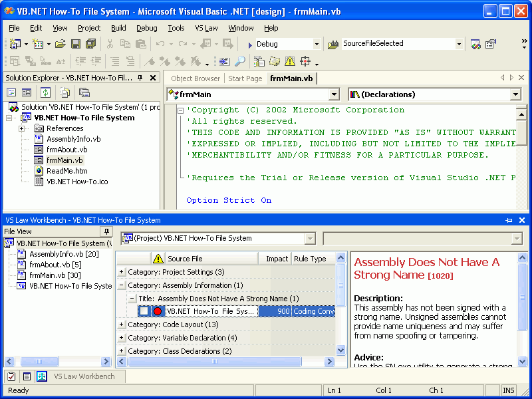Open the VS Law menu
Image resolution: width=532 pixels, height=399 pixels.
pyautogui.click(x=206, y=28)
